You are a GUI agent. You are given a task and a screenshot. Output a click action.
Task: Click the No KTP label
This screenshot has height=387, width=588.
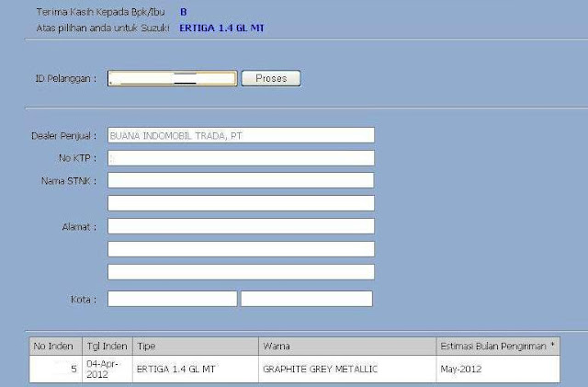77,158
